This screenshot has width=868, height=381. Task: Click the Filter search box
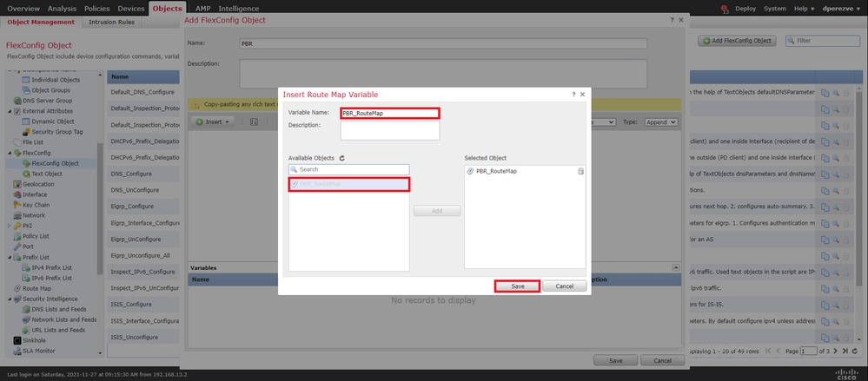click(823, 41)
